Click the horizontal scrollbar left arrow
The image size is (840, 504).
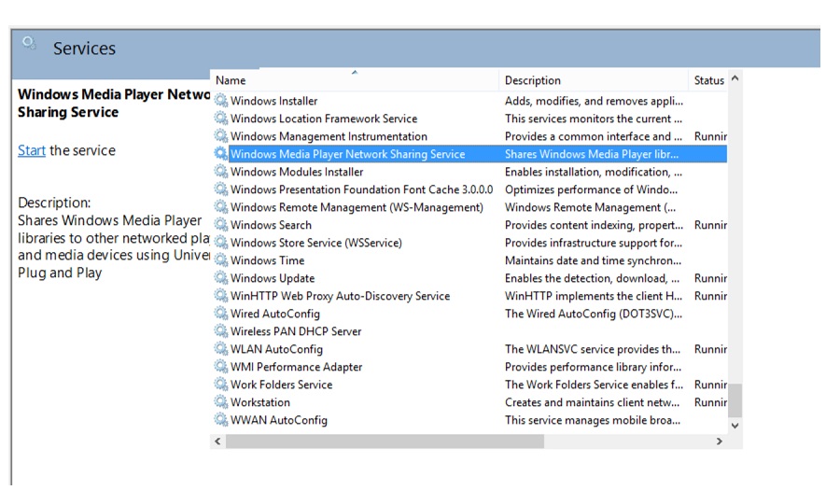217,441
